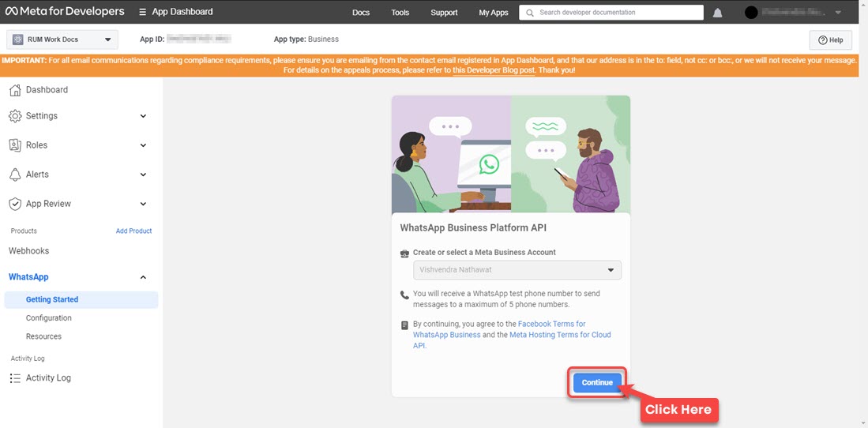868x428 pixels.
Task: Expand the App Review section chevron
Action: coord(144,204)
